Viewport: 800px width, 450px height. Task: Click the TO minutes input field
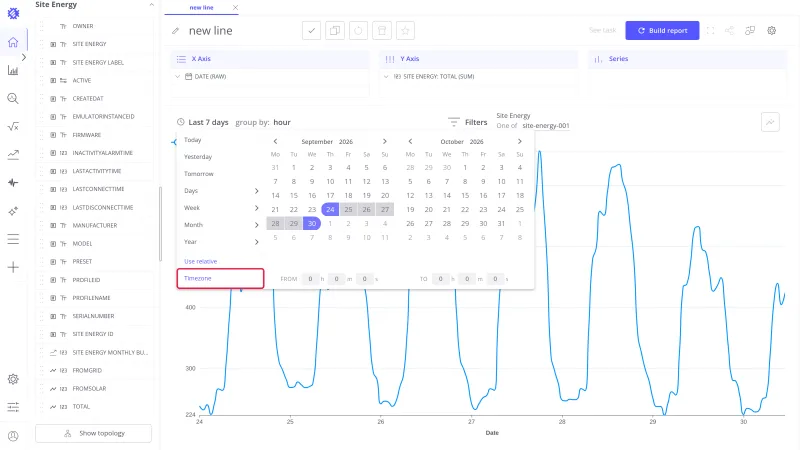click(467, 279)
